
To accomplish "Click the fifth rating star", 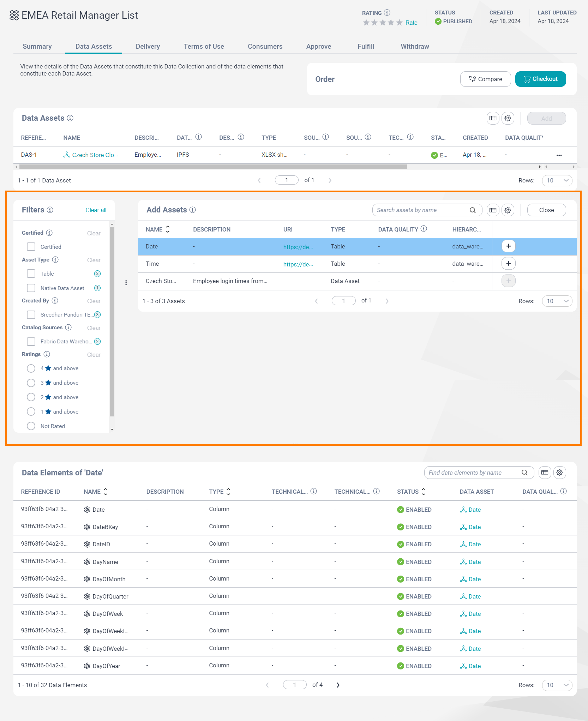I will coord(399,23).
